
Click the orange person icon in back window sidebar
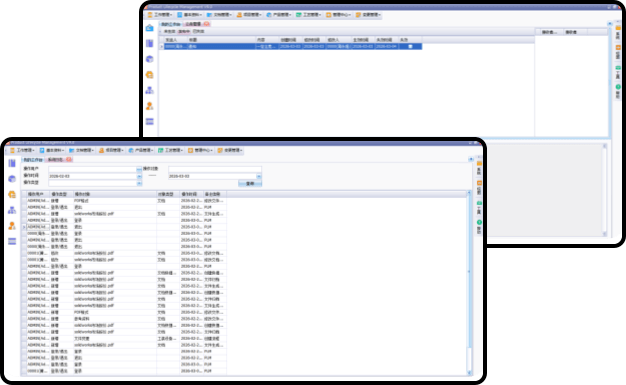[x=150, y=106]
